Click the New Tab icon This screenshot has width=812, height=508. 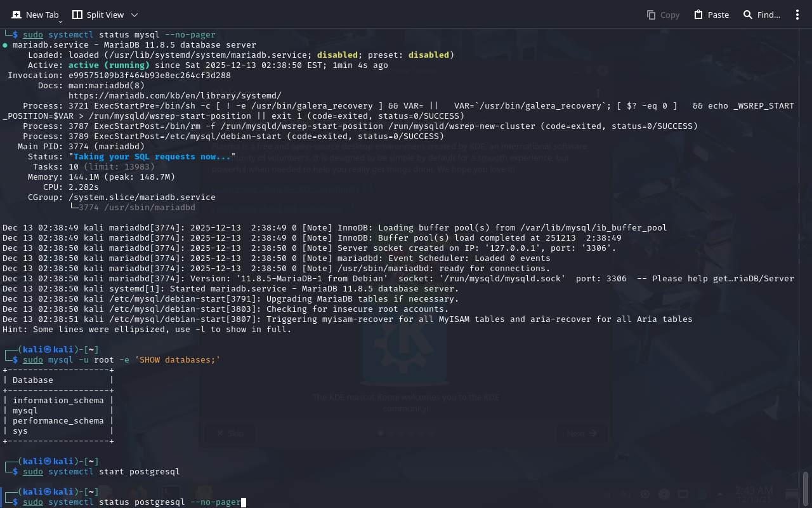tap(16, 15)
